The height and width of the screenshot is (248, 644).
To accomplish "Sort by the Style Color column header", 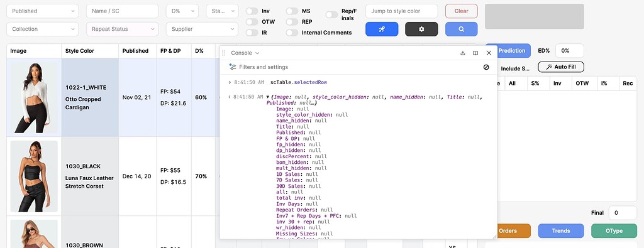I will coord(90,51).
